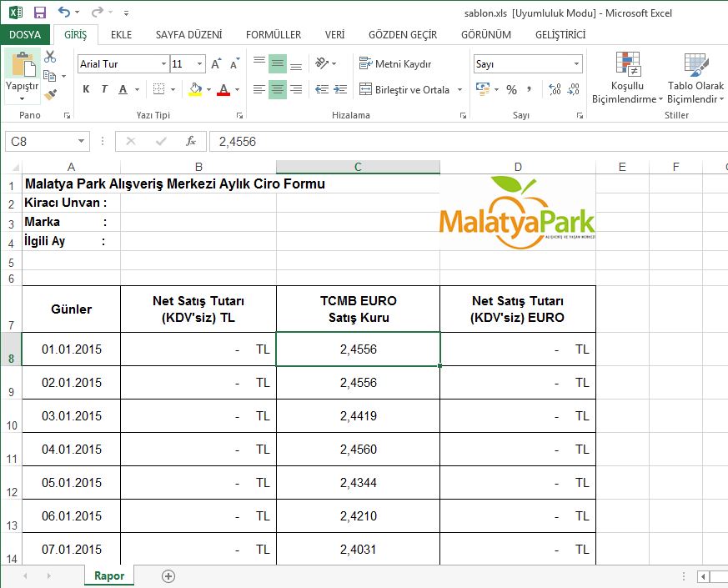Open the DOSYA file menu
Screen dimensions: 728x588
pyautogui.click(x=25, y=35)
